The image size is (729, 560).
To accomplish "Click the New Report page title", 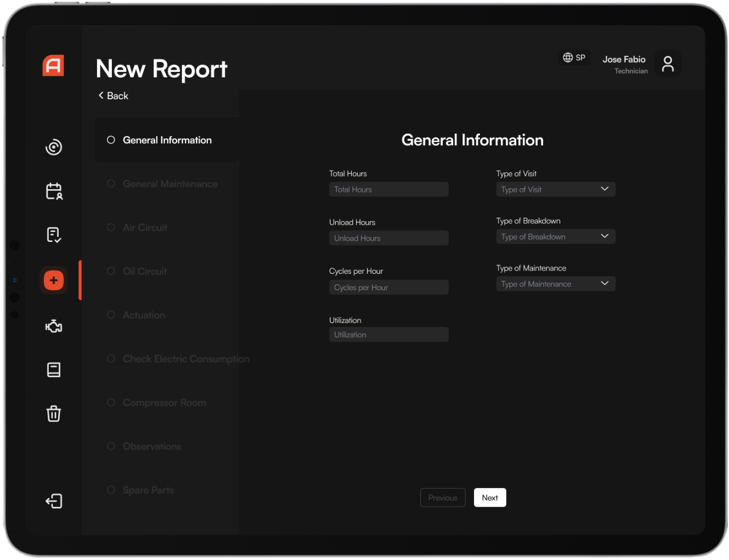I will [x=161, y=69].
